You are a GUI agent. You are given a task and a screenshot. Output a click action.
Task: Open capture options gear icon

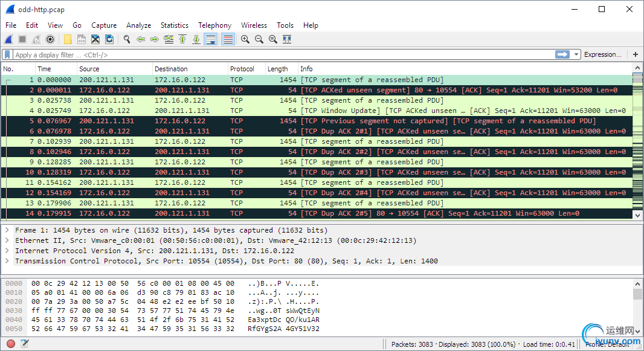click(50, 39)
